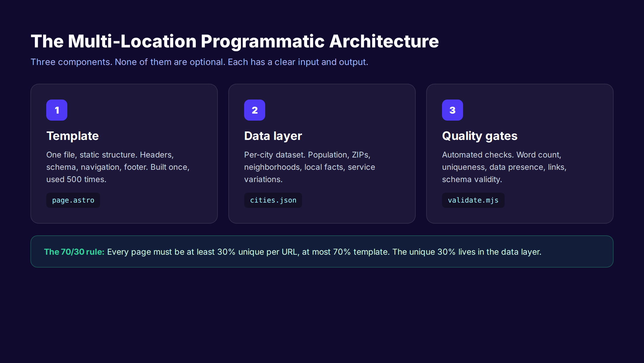Click the number 3 badge
Screen dimensions: 644x363
pyautogui.click(x=453, y=110)
